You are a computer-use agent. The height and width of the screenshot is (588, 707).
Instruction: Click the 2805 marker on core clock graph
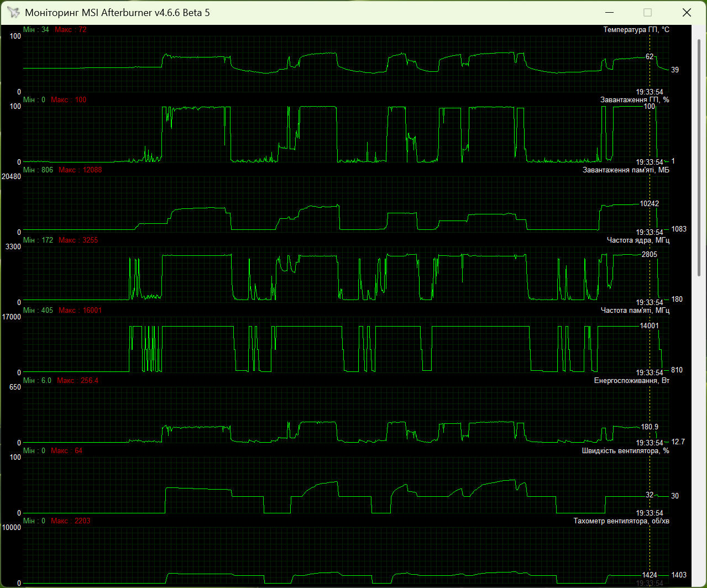tap(649, 255)
